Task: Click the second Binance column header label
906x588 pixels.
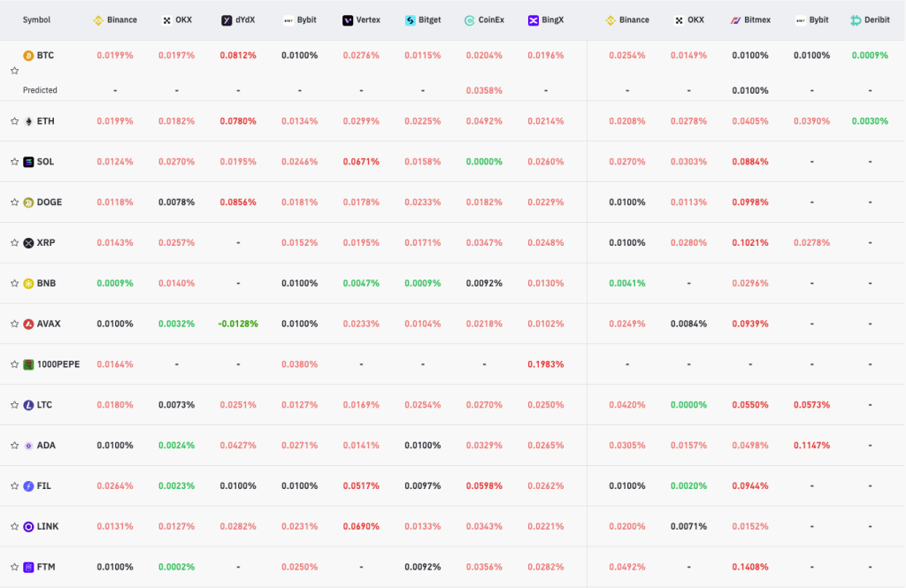Action: point(633,20)
